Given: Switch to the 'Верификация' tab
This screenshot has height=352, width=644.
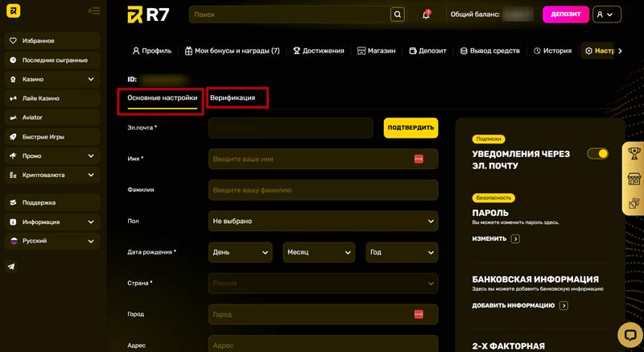Looking at the screenshot, I should pyautogui.click(x=233, y=97).
